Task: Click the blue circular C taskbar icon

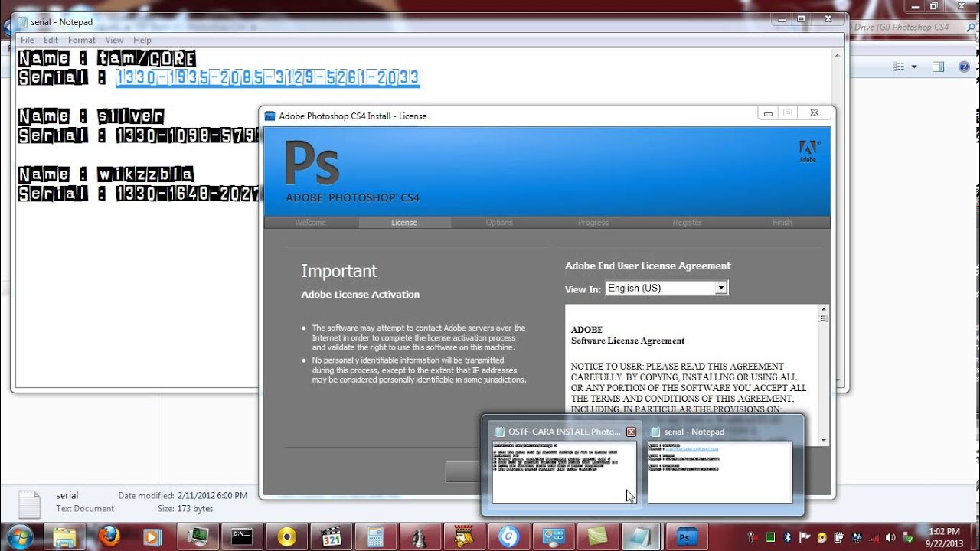Action: click(x=508, y=536)
